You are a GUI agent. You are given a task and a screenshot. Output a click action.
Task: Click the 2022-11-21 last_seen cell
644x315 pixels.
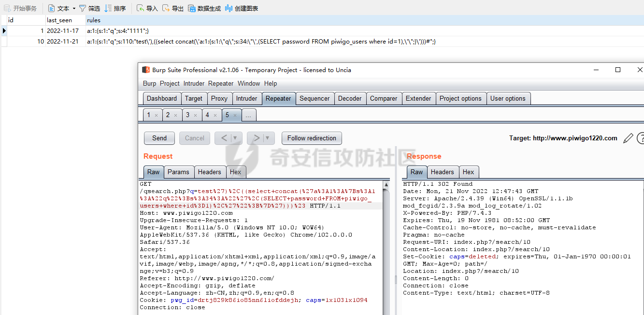65,42
